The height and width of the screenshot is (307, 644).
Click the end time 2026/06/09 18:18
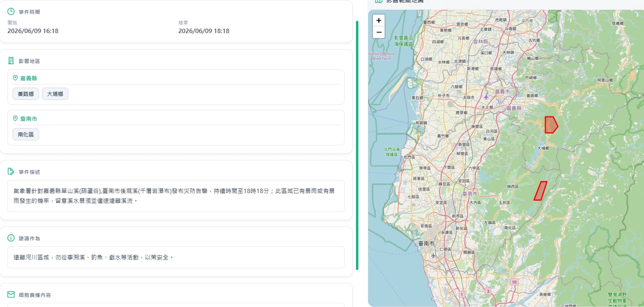pos(204,31)
